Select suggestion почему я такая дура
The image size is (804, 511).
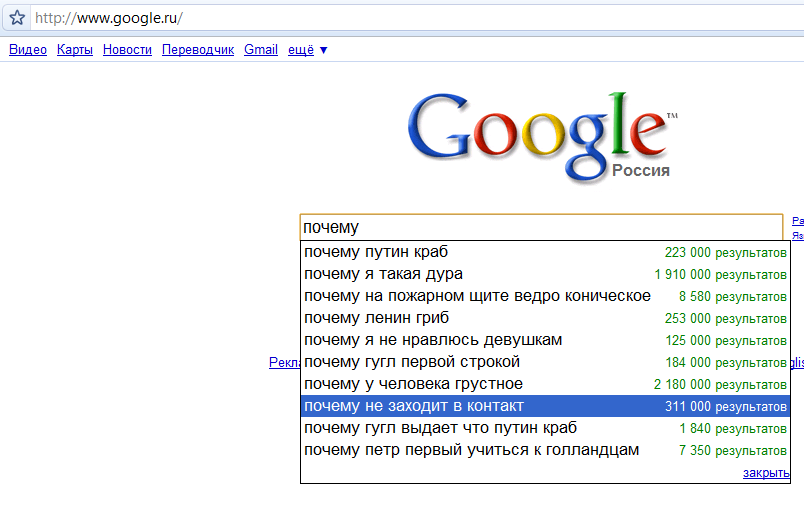[545, 274]
